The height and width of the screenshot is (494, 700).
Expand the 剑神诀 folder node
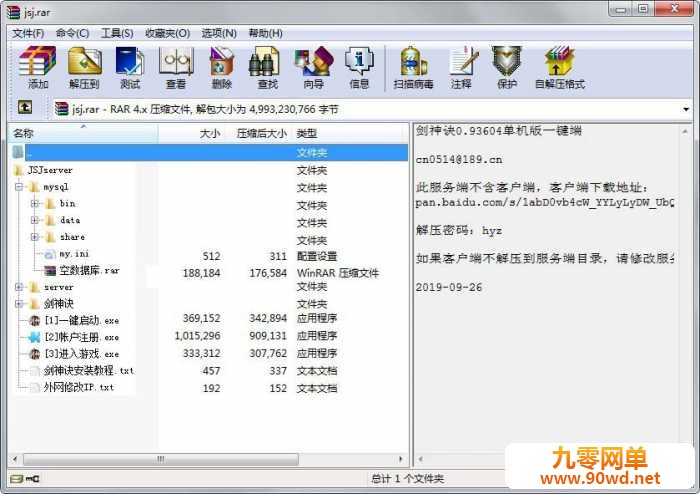click(19, 304)
